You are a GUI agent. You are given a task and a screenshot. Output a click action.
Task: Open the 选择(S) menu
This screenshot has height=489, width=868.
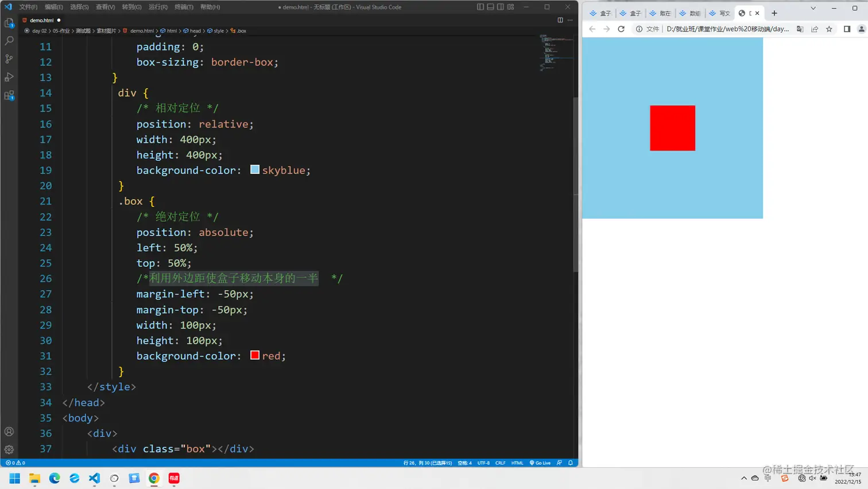pos(79,7)
